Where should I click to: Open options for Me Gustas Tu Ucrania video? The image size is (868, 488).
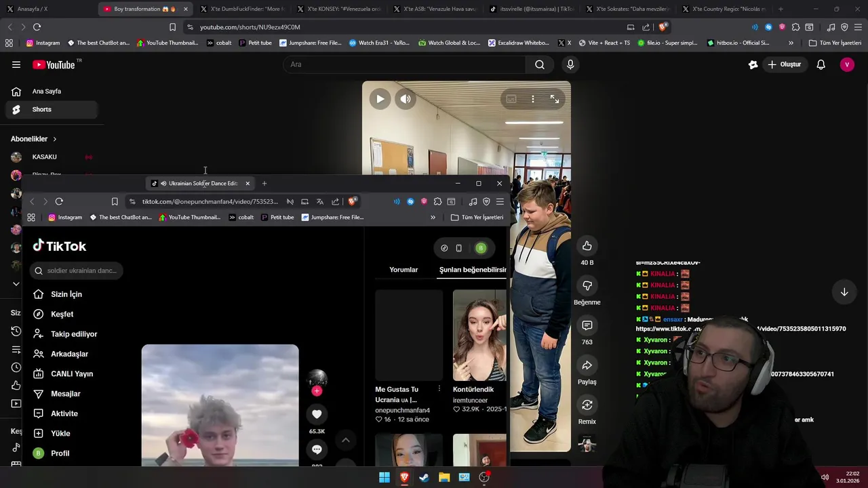tap(439, 389)
